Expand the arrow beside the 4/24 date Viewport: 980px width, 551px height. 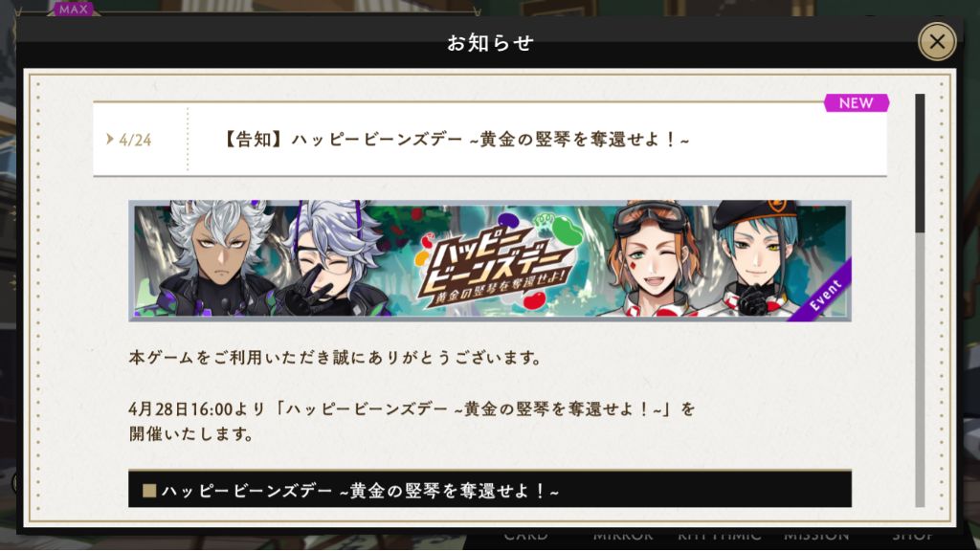(x=110, y=139)
